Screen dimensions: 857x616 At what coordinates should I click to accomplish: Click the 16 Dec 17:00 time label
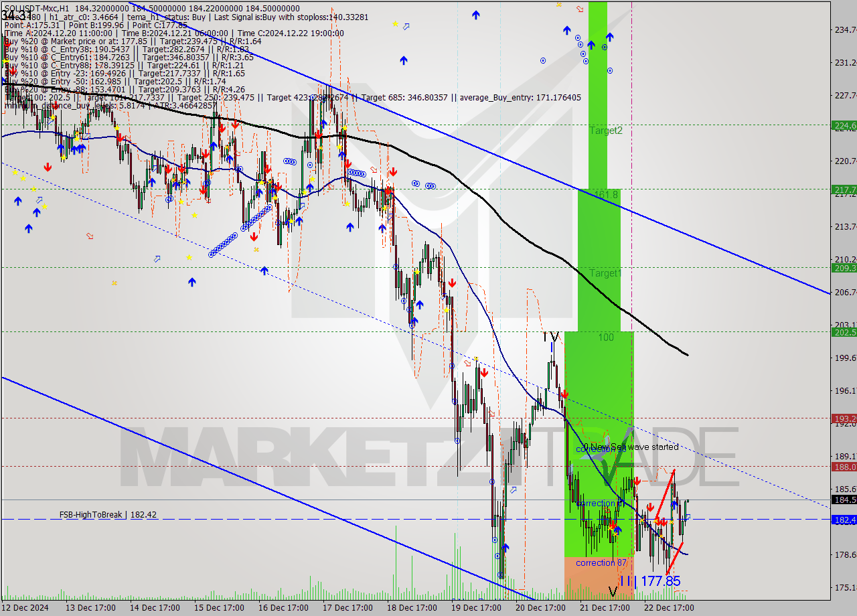(283, 608)
